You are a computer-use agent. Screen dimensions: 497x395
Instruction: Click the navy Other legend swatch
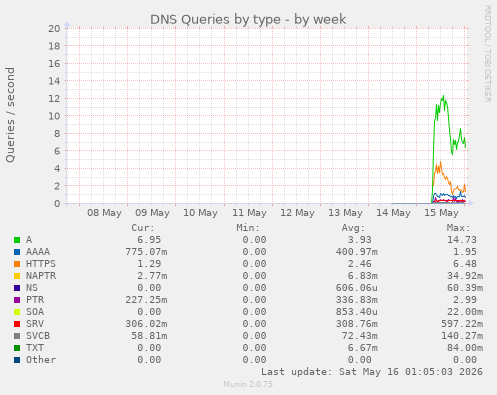[17, 360]
